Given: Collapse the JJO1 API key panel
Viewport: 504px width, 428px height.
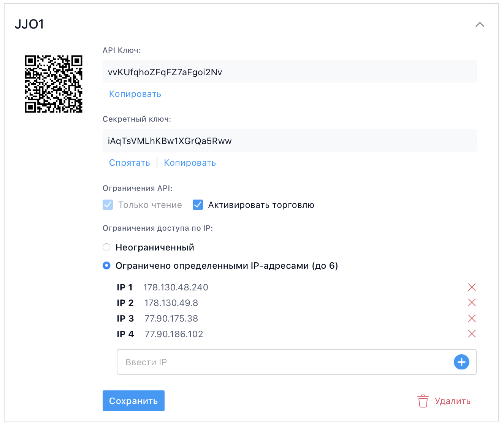Looking at the screenshot, I should pyautogui.click(x=480, y=25).
